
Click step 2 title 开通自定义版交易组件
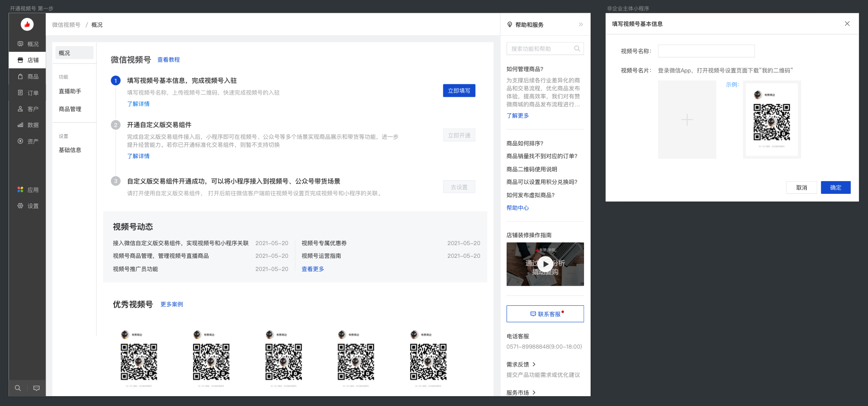159,125
